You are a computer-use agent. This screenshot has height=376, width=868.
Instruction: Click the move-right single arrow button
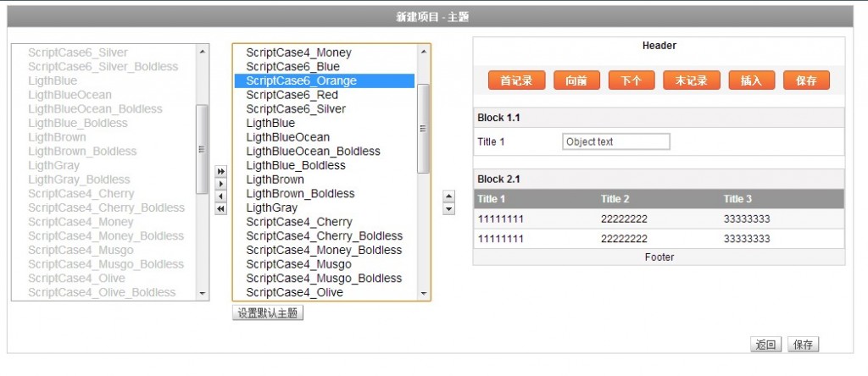pyautogui.click(x=221, y=184)
